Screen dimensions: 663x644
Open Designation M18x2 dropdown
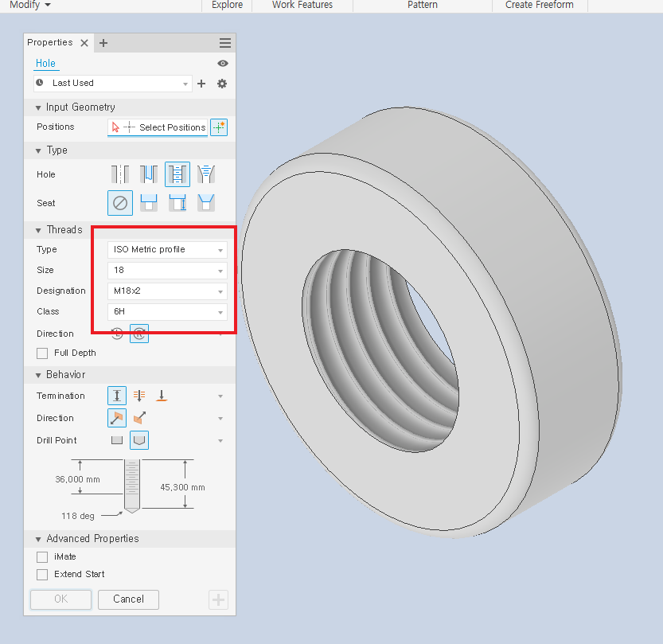pos(167,291)
